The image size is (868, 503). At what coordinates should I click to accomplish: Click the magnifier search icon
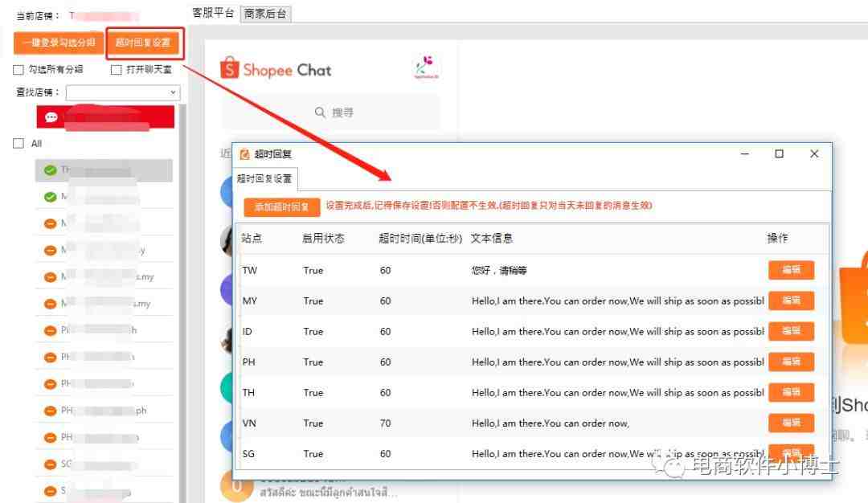click(320, 112)
